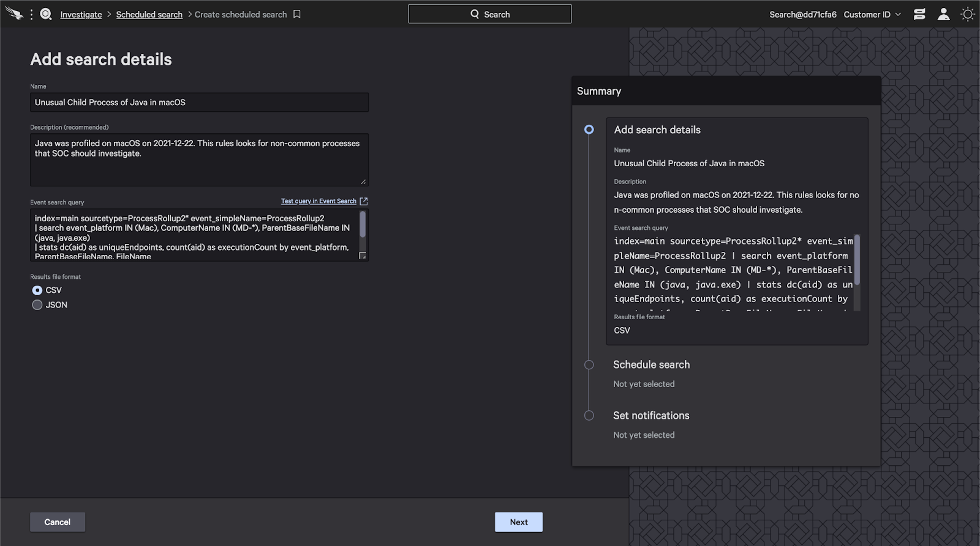
Task: Go to the Scheduled search breadcrumb
Action: (x=149, y=15)
